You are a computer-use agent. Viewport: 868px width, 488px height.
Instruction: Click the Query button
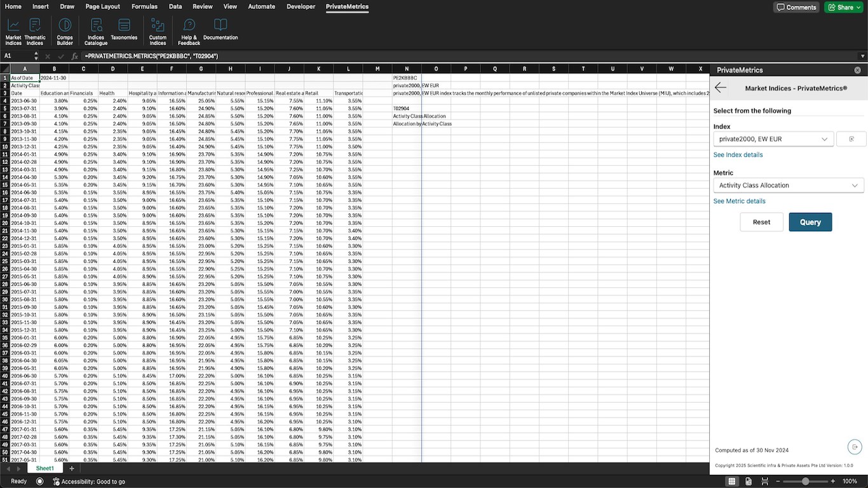[x=810, y=222]
